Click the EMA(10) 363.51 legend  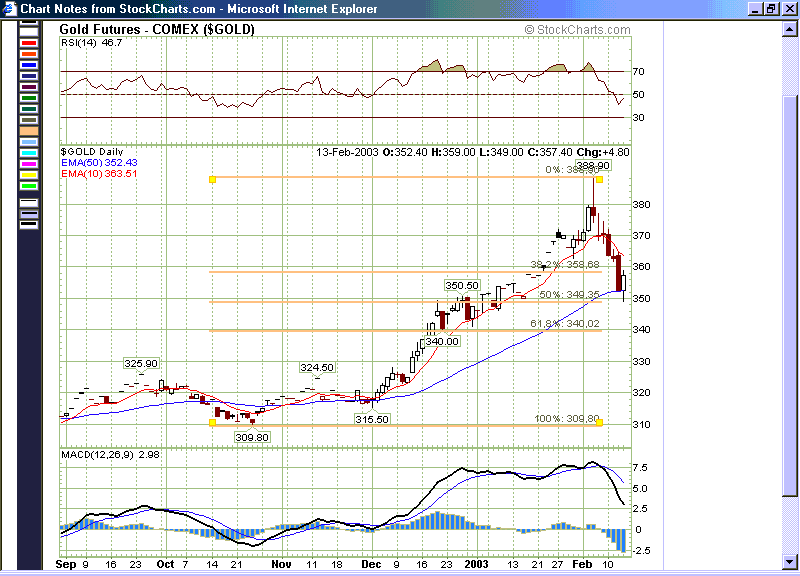point(99,174)
